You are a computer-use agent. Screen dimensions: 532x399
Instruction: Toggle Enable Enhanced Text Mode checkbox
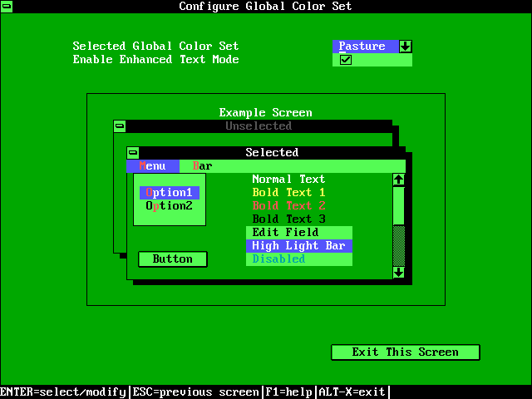click(x=346, y=60)
